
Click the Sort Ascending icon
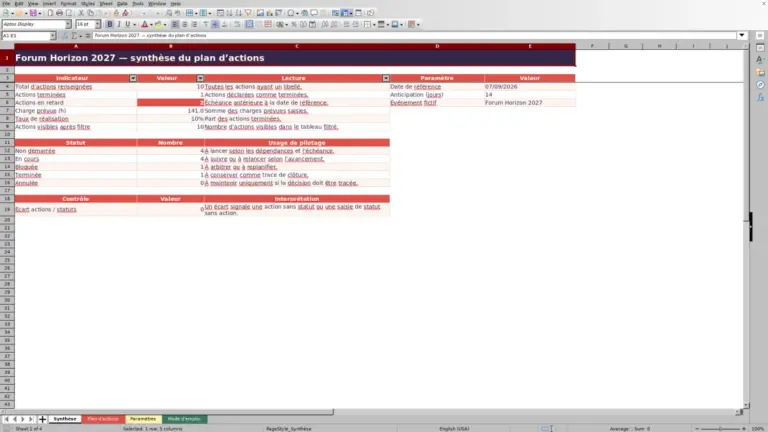[230, 13]
